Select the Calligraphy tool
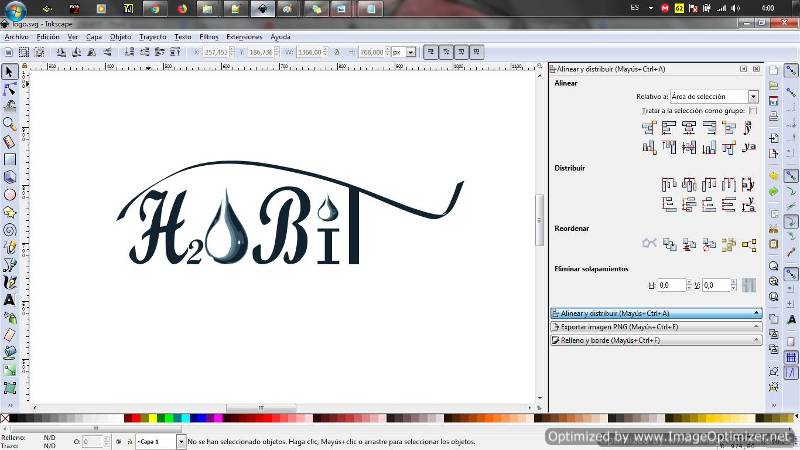Image resolution: width=800 pixels, height=450 pixels. [x=9, y=282]
